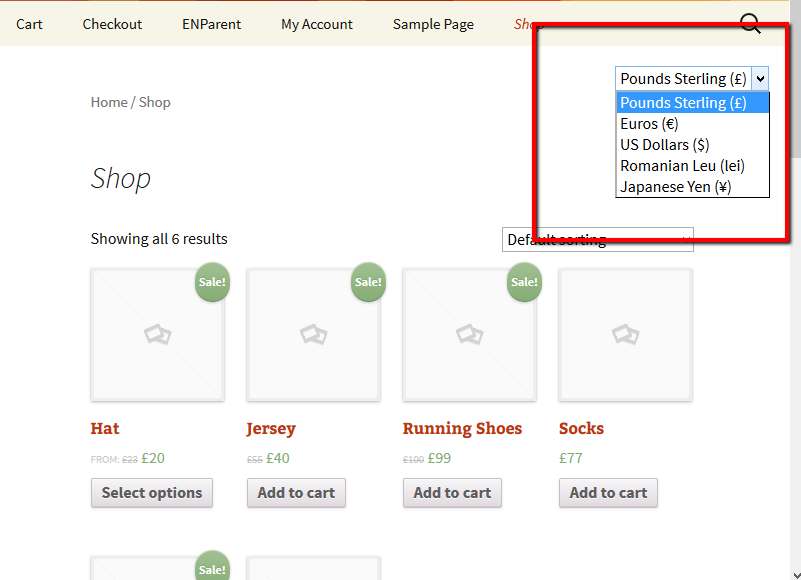
Task: Click the Hat sale price £20
Action: (153, 458)
